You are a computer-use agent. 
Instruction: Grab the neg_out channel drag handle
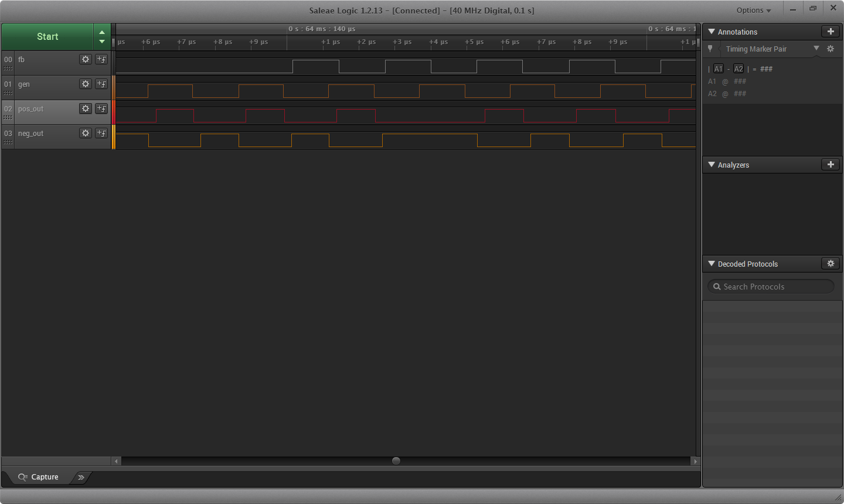[x=8, y=142]
